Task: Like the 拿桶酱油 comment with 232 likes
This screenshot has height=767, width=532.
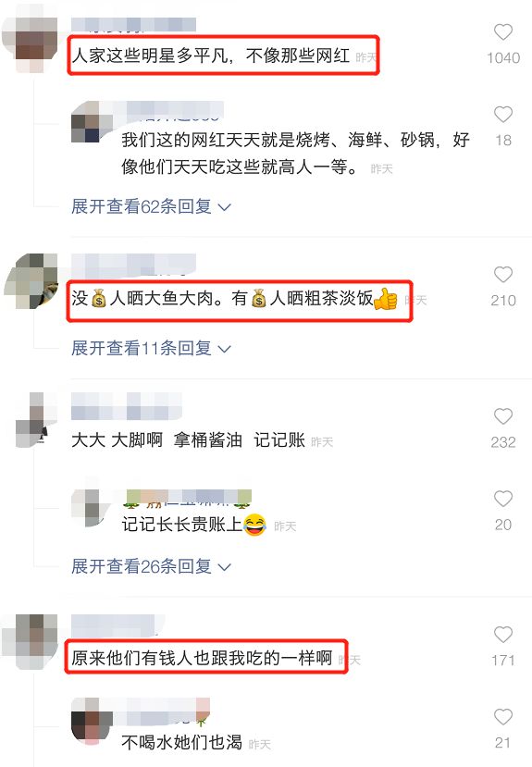Action: coord(503,416)
